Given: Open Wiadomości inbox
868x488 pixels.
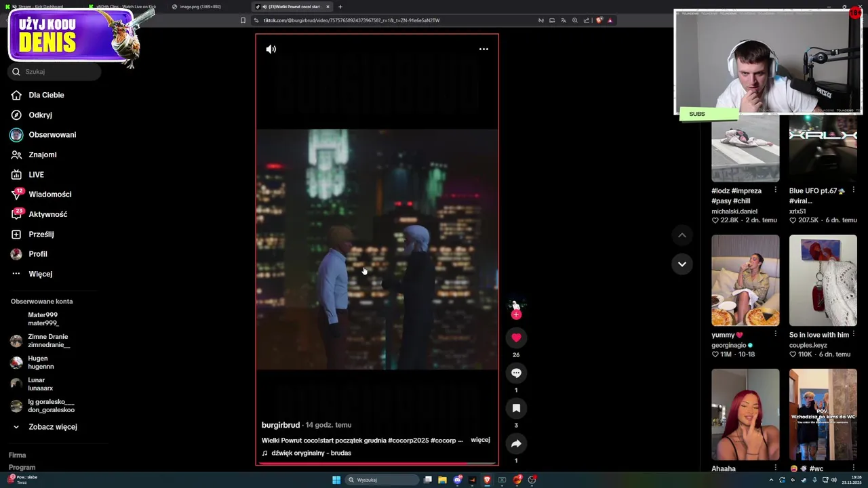Looking at the screenshot, I should (41, 195).
